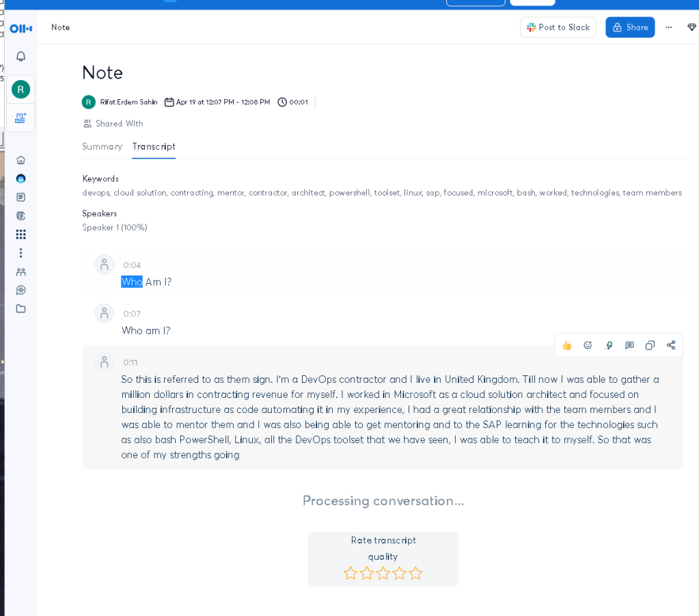Click Post to Slack button
Viewport: 699px width, 616px height.
click(x=558, y=27)
